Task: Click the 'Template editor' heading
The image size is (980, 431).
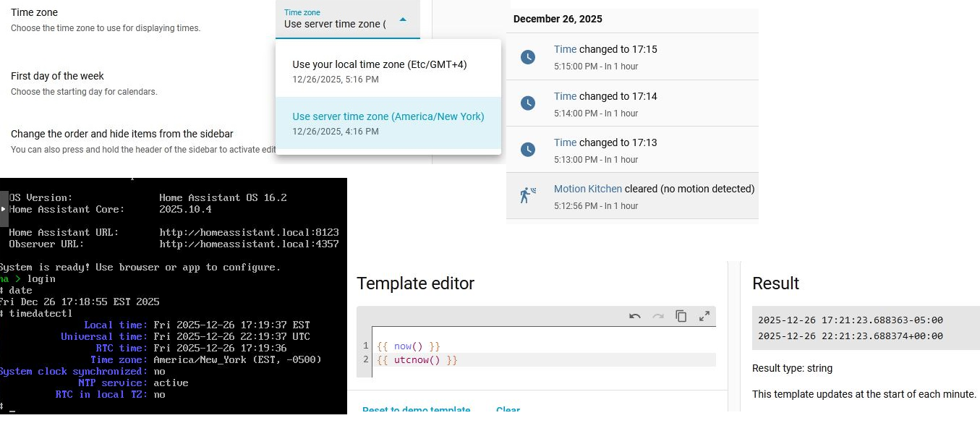Action: 415,283
